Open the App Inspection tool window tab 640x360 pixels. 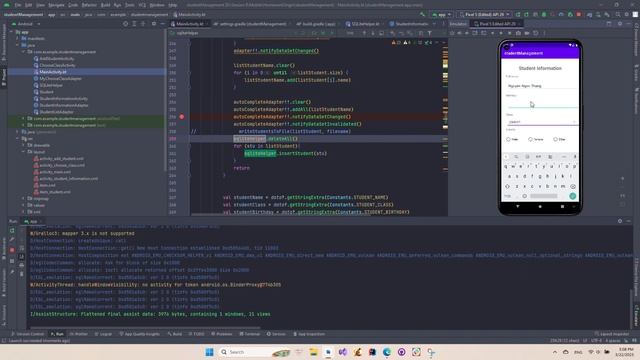pyautogui.click(x=309, y=334)
